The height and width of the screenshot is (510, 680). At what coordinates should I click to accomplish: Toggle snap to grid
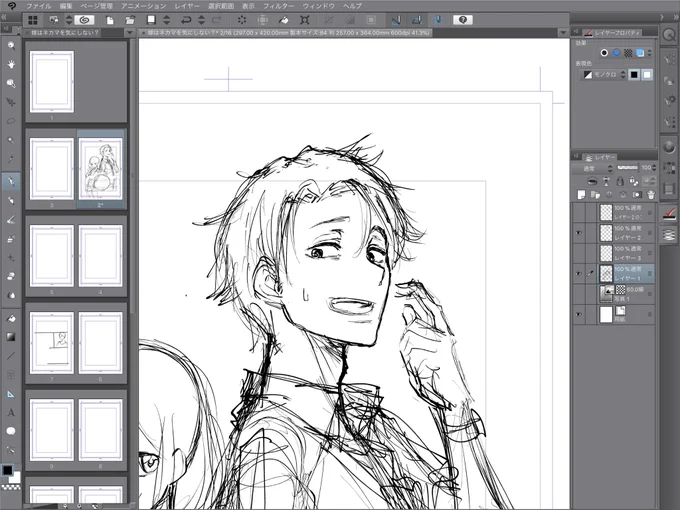(438, 20)
